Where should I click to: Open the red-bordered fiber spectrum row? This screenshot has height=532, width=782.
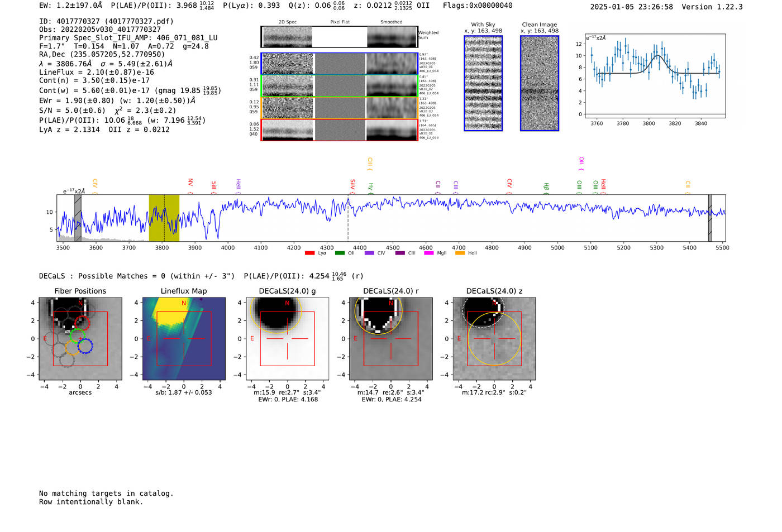(339, 130)
